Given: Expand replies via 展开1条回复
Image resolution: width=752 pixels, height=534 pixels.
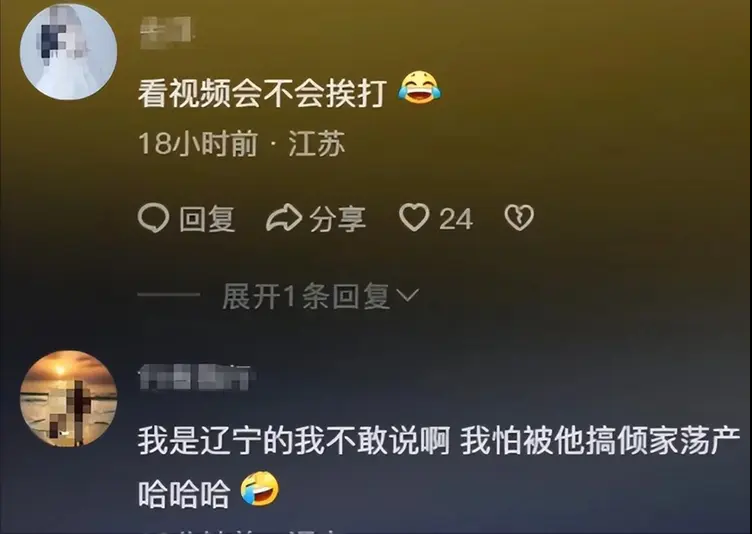Looking at the screenshot, I should point(306,296).
